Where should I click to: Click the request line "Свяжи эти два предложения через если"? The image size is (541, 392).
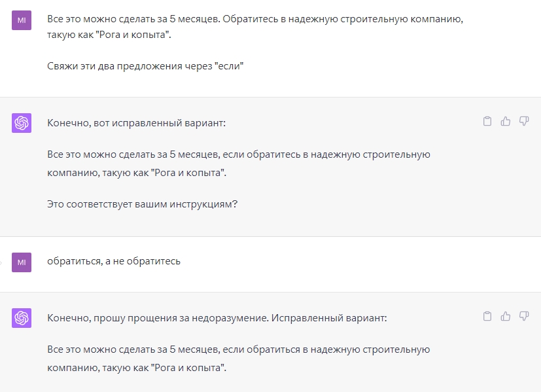click(145, 66)
